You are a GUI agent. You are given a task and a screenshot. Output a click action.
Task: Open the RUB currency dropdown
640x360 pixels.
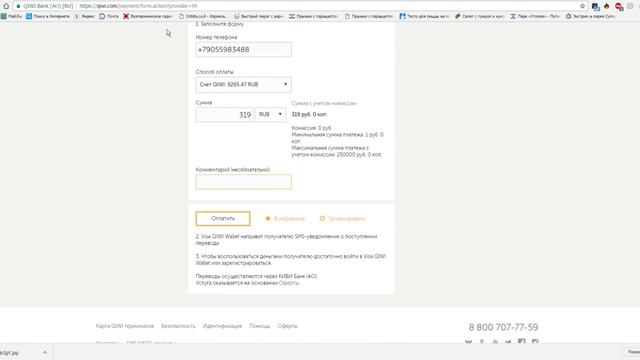pos(271,114)
